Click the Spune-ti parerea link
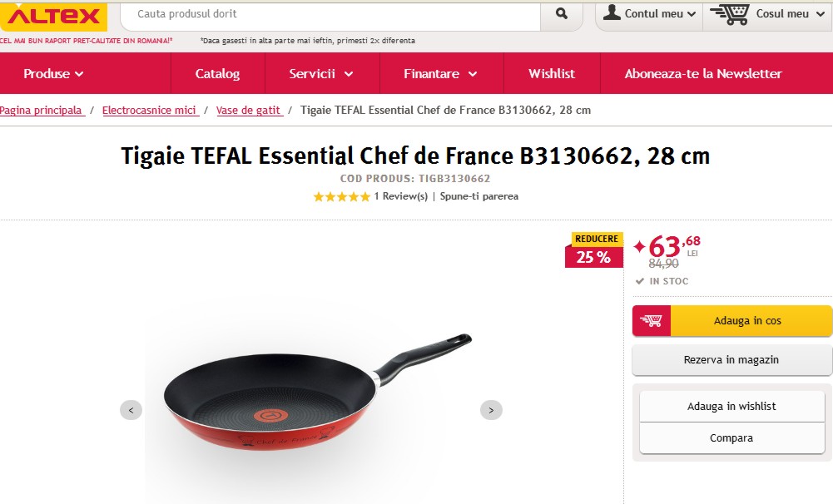The height and width of the screenshot is (504, 833). click(478, 196)
